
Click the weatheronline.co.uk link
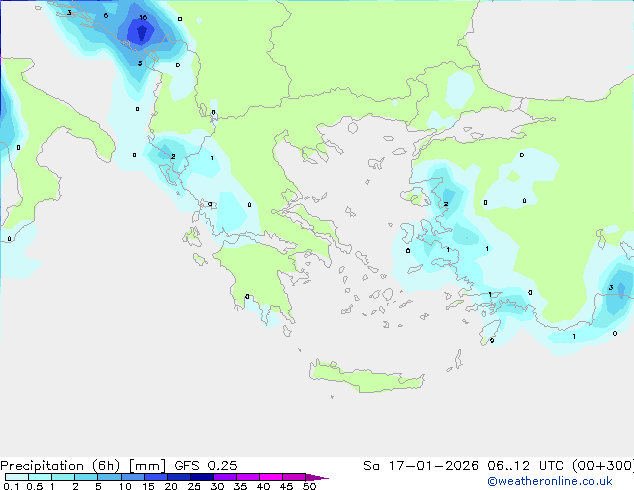click(550, 481)
